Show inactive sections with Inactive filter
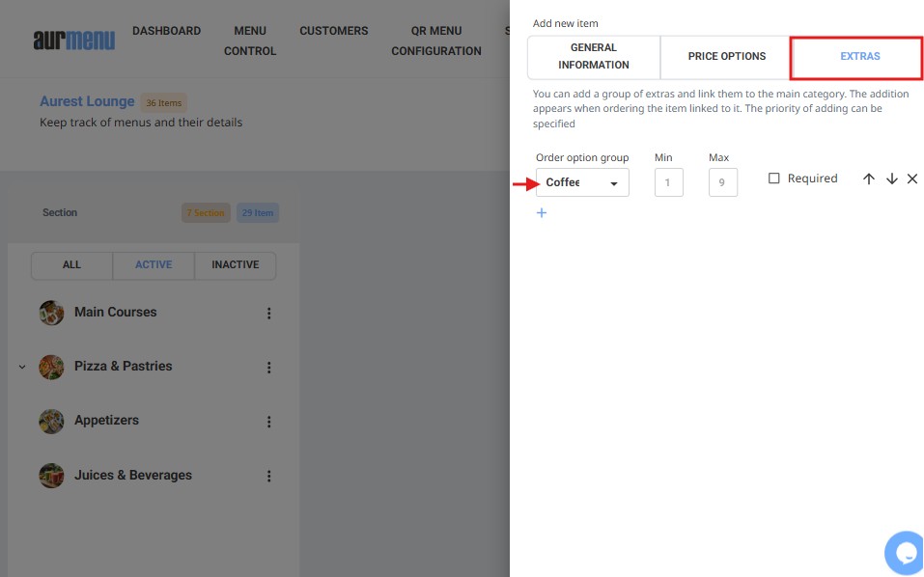 236,265
